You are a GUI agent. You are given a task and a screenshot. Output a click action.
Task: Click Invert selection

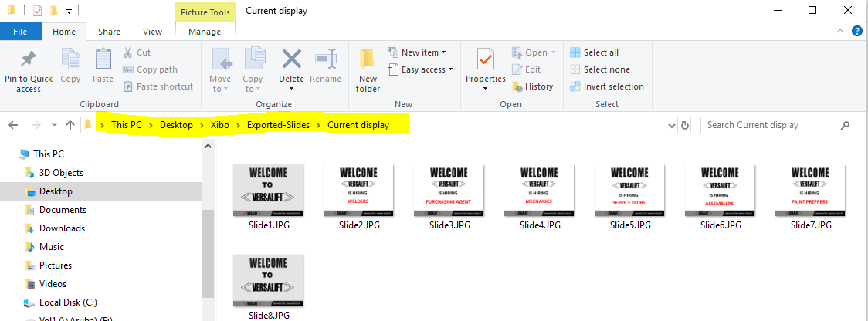coord(607,86)
